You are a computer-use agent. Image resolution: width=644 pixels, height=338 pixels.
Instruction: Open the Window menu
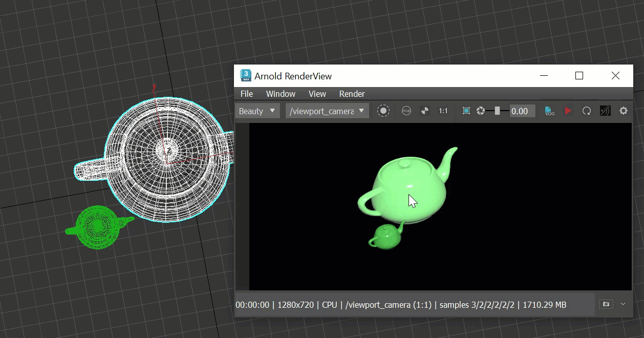click(x=281, y=94)
